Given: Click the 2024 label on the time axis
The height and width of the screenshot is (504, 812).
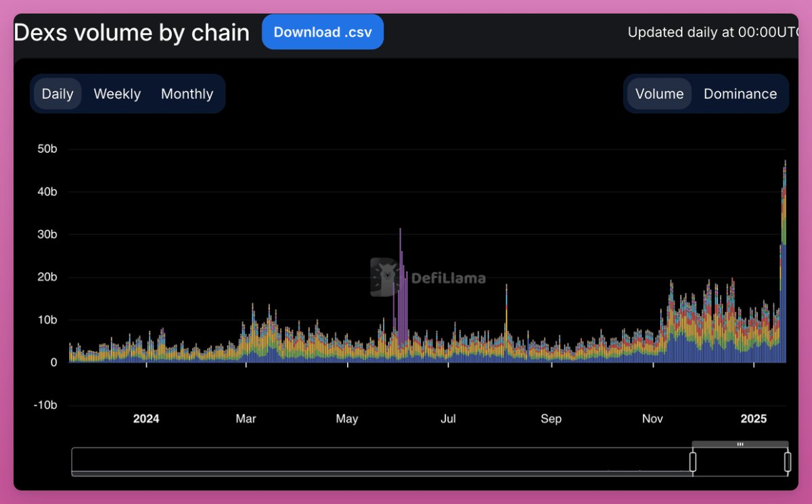Looking at the screenshot, I should coord(146,419).
